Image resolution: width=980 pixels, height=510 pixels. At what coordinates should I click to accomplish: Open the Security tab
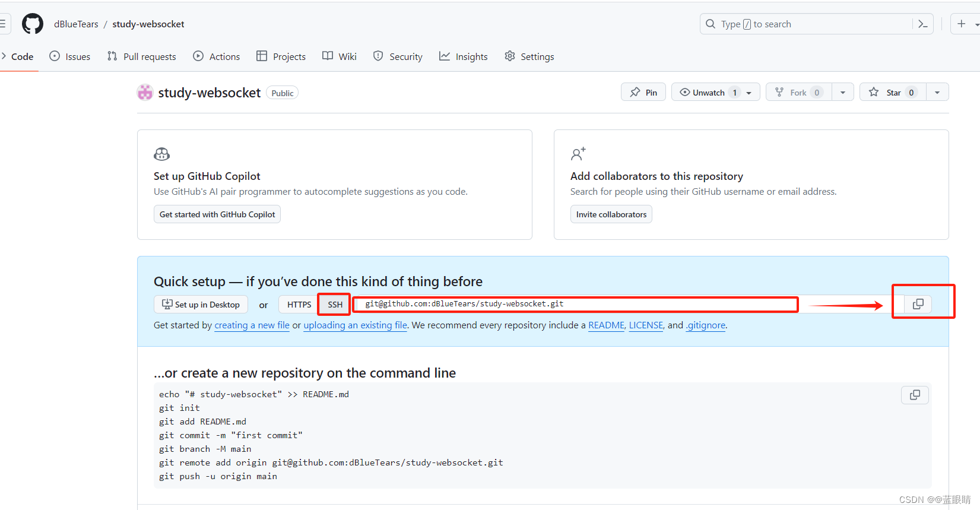coord(398,56)
